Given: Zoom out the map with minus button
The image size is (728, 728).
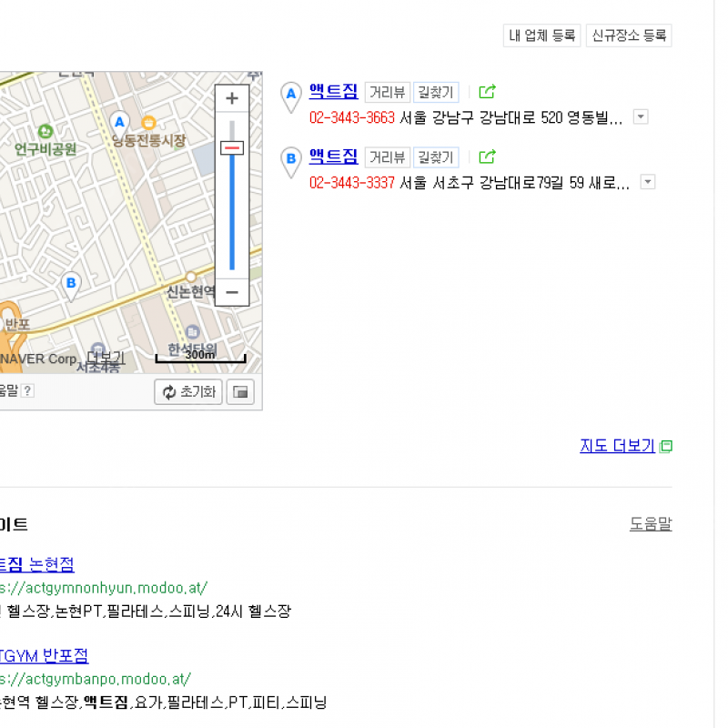Looking at the screenshot, I should point(232,292).
